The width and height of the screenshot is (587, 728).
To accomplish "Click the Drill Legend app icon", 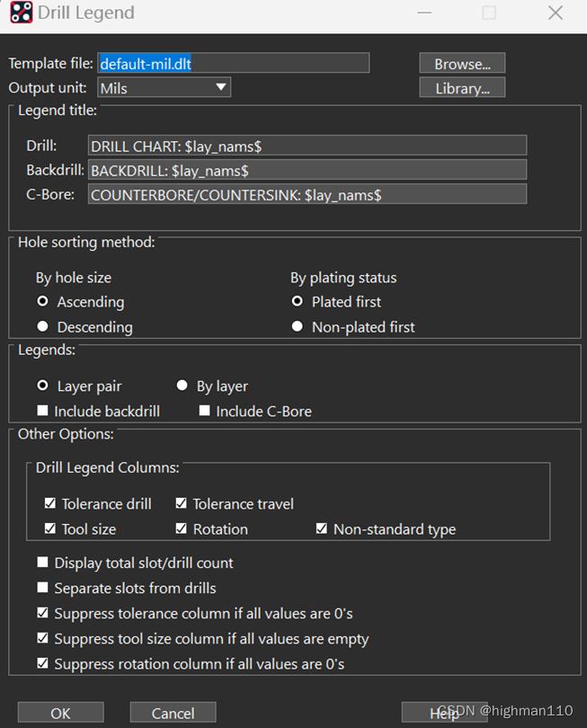I will pyautogui.click(x=21, y=13).
